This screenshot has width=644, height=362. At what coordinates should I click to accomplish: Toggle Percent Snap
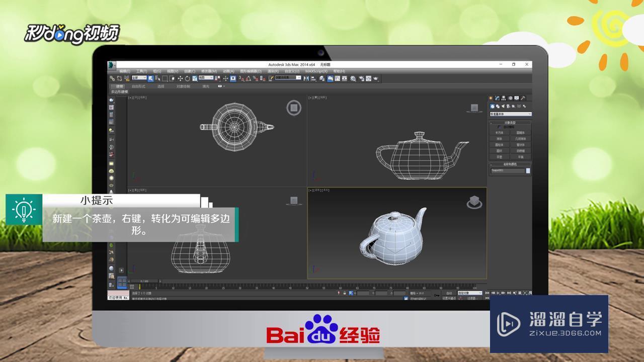tap(255, 78)
